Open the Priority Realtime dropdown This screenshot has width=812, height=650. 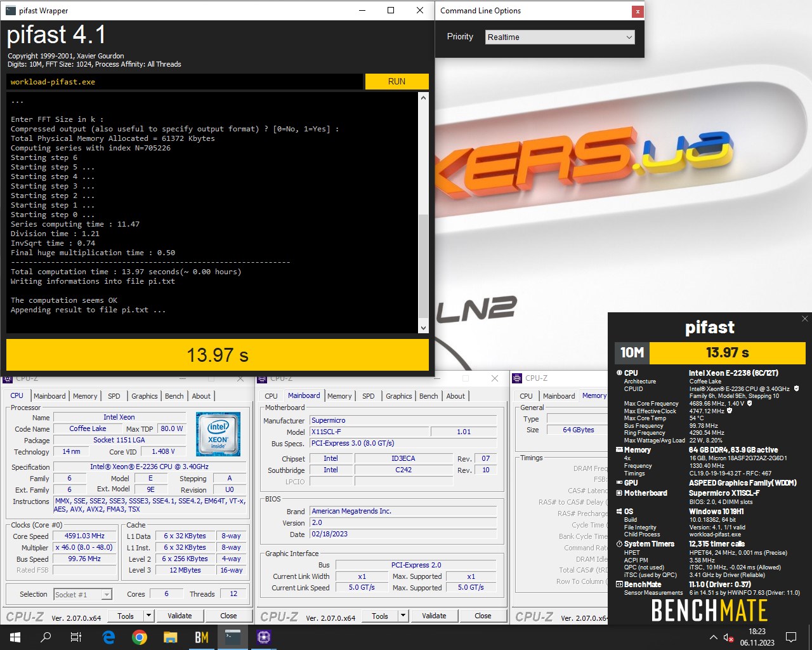tap(560, 37)
